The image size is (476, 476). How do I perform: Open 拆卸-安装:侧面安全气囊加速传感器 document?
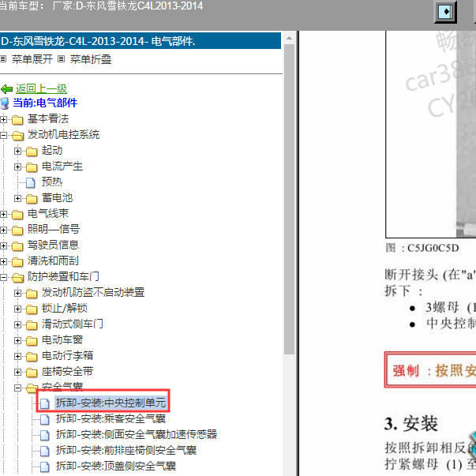[x=137, y=434]
